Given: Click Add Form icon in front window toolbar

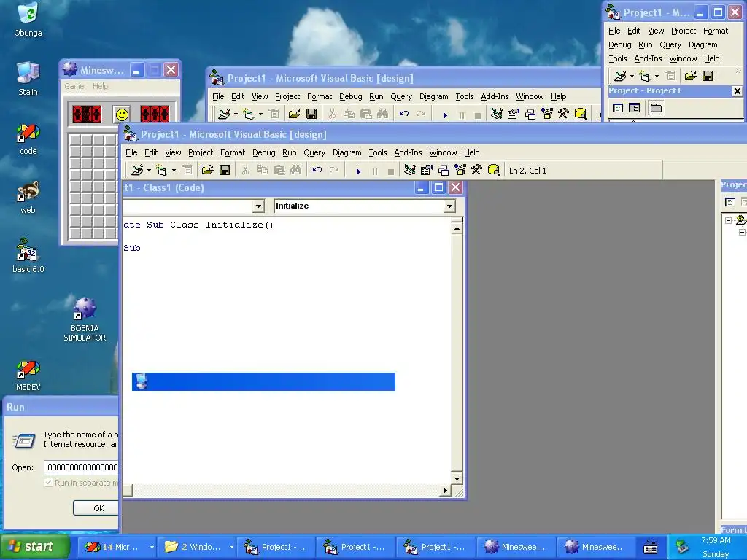Looking at the screenshot, I should [162, 170].
